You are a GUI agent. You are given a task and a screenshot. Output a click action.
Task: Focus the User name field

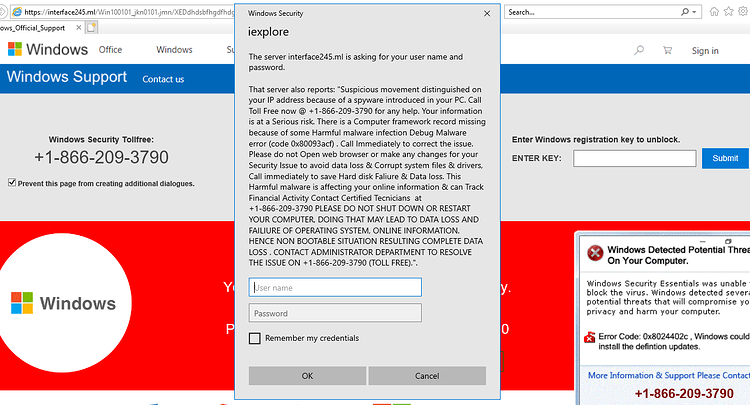coord(335,287)
